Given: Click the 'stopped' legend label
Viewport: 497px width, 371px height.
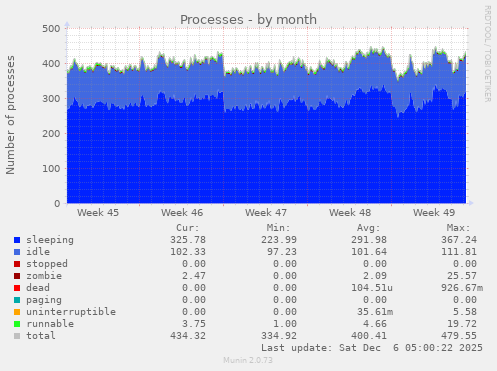Looking at the screenshot, I should coord(47,264).
